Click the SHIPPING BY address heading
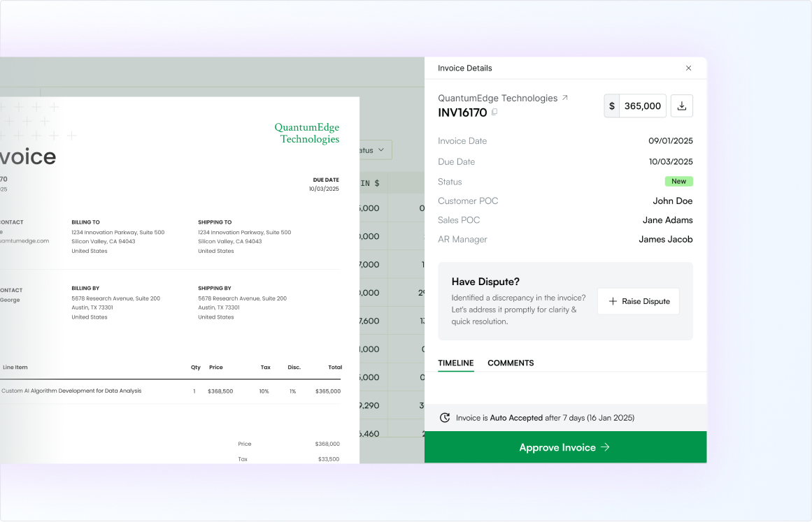 tap(215, 288)
